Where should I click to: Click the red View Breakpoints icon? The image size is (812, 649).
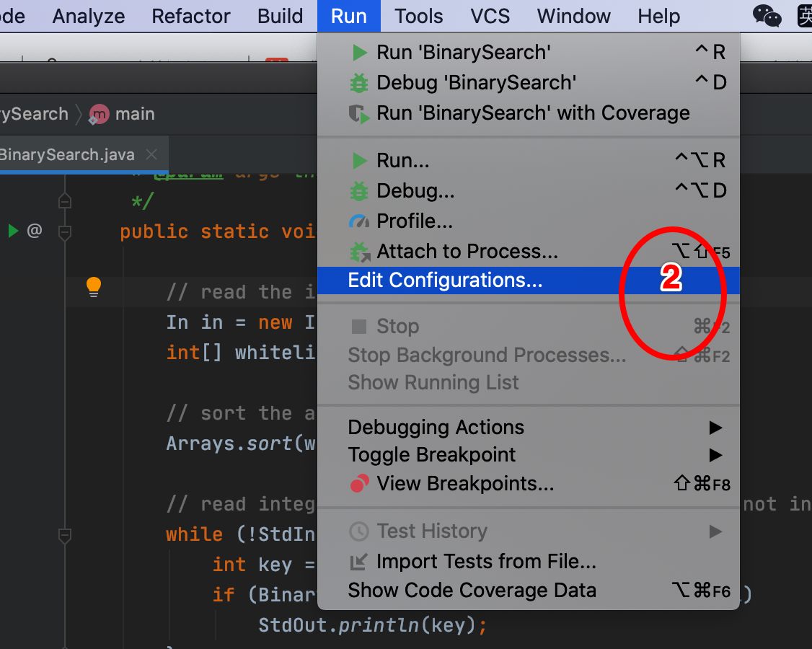(359, 484)
